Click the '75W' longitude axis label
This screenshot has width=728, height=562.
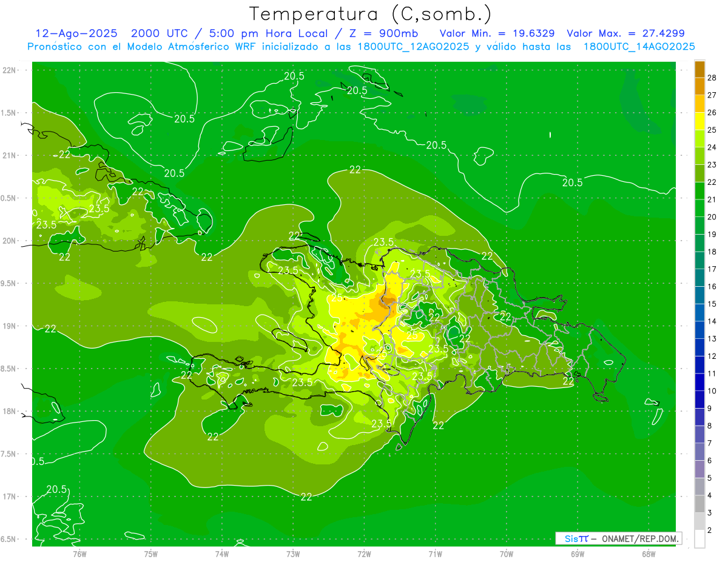click(150, 554)
